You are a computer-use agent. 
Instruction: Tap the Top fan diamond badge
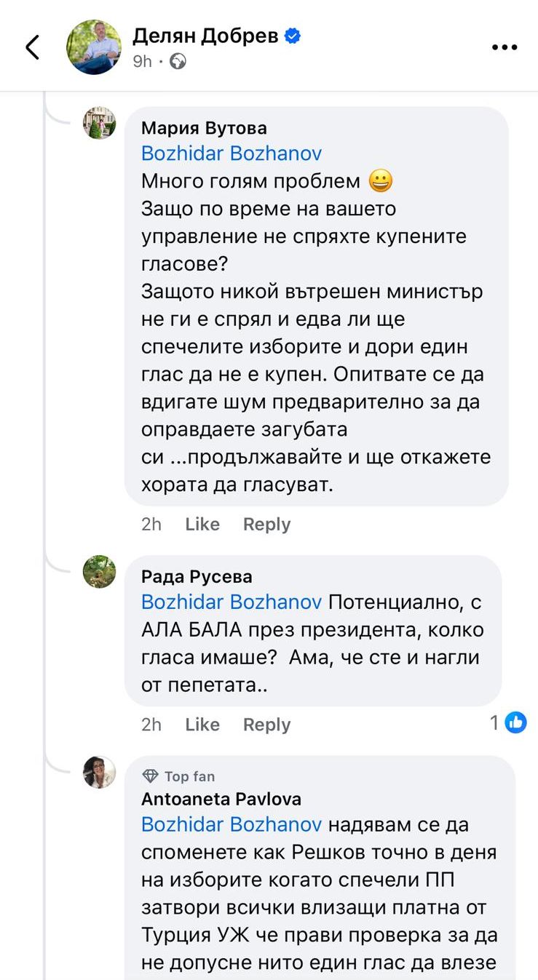[x=150, y=776]
